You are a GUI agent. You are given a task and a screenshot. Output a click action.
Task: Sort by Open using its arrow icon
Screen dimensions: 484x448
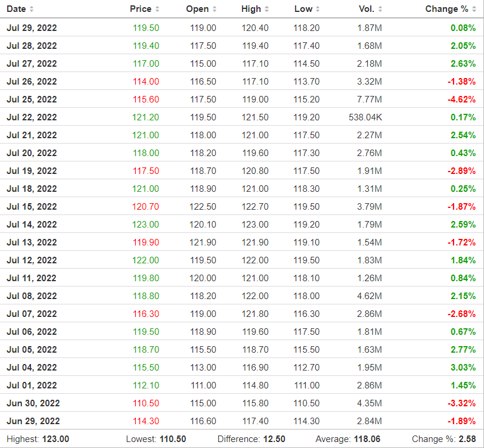pos(214,9)
